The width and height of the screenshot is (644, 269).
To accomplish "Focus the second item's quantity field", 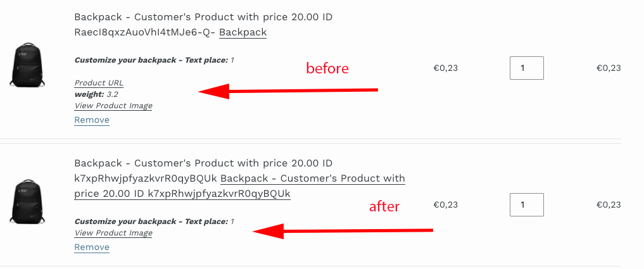I will pos(526,204).
